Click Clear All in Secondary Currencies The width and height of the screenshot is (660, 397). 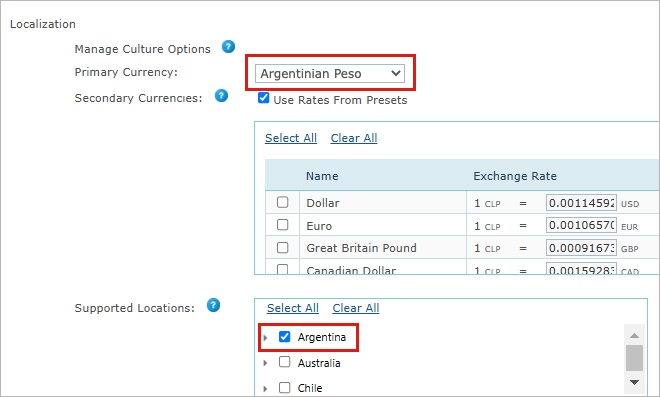(354, 138)
